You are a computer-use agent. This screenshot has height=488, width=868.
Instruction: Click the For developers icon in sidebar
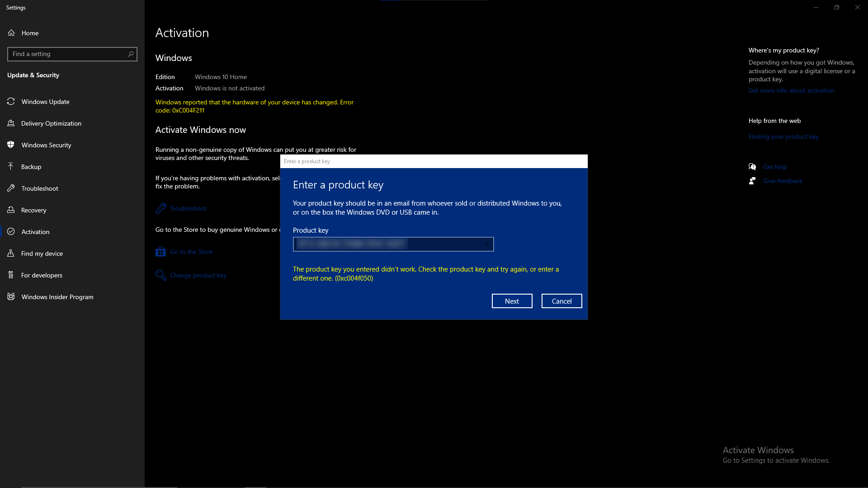[x=11, y=275]
